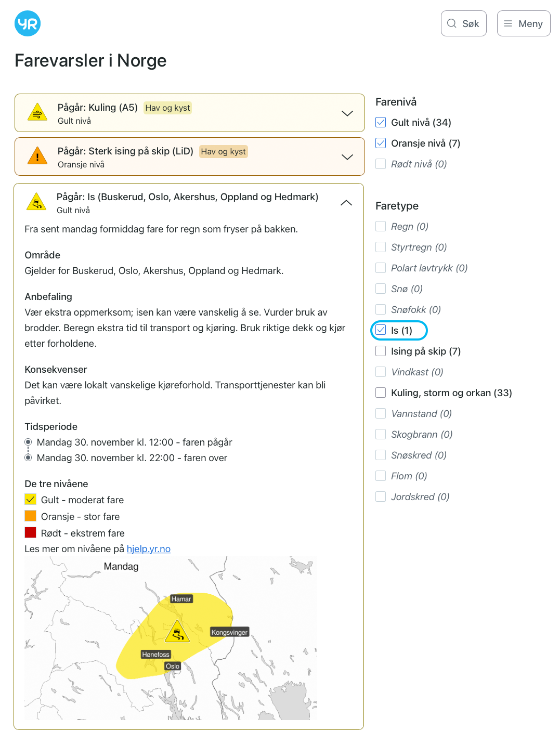Toggle the Vannstand (0) checkbox

pos(381,413)
